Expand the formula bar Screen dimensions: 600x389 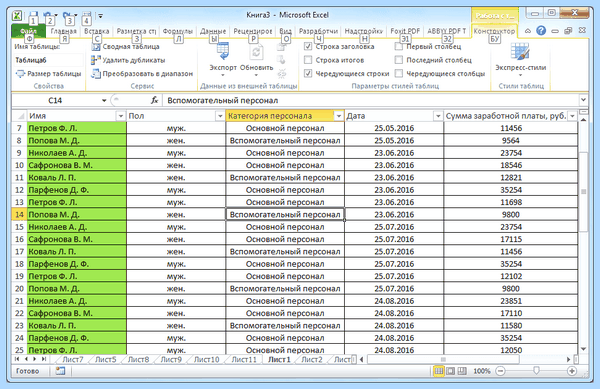pos(583,100)
